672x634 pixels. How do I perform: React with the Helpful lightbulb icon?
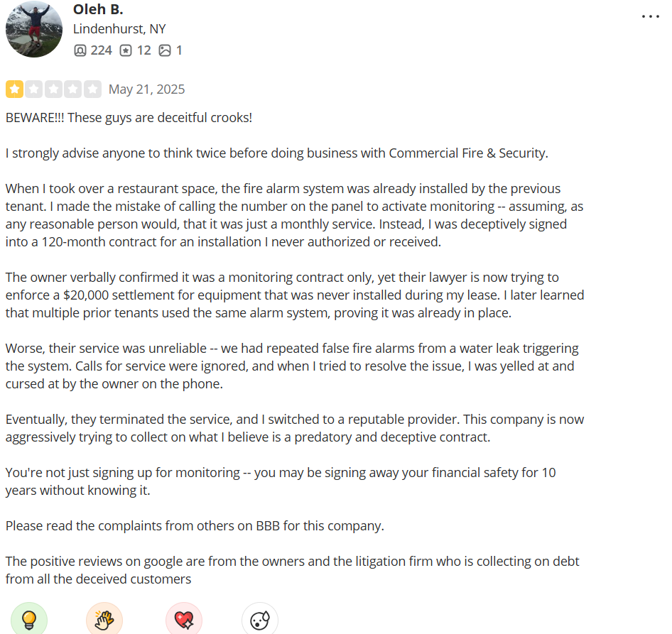28,619
